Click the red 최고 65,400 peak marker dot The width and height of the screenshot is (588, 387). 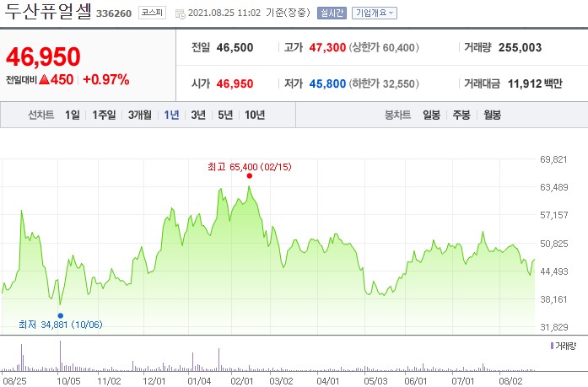pyautogui.click(x=250, y=175)
